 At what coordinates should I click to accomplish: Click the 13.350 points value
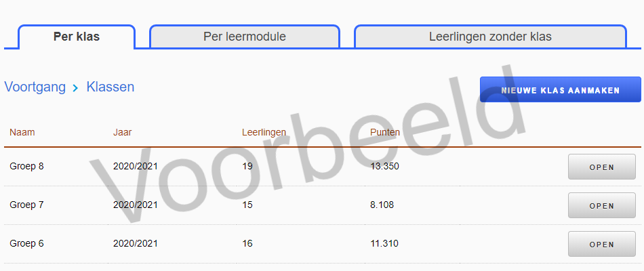coord(384,166)
